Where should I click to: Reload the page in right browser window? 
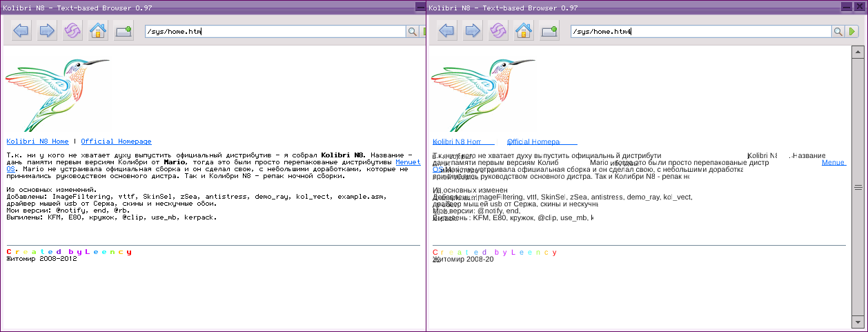click(x=498, y=31)
